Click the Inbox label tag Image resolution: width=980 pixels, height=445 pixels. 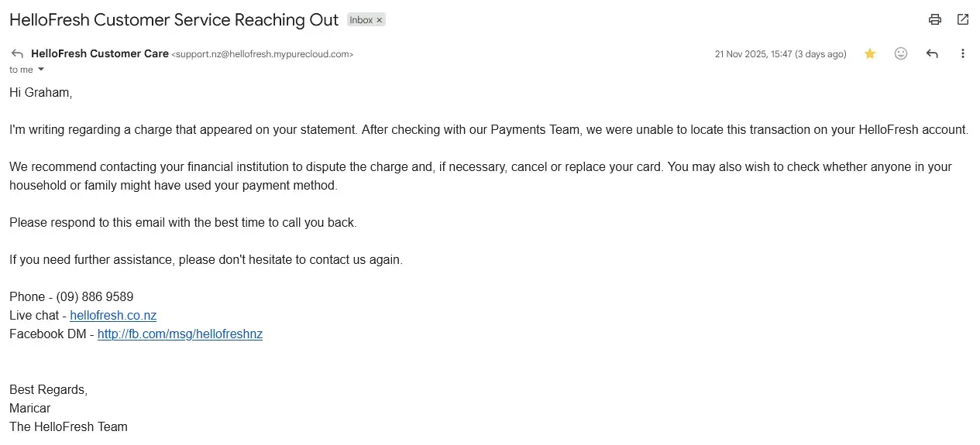tap(361, 21)
